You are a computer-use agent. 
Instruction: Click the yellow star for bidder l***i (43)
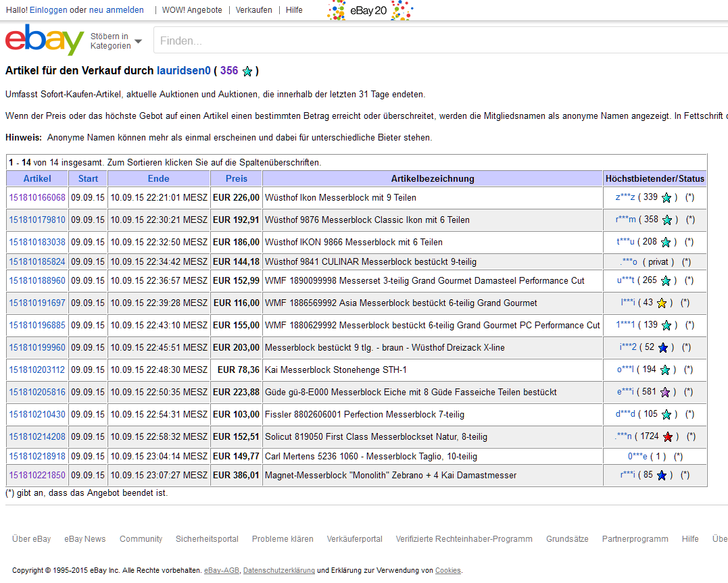point(662,303)
